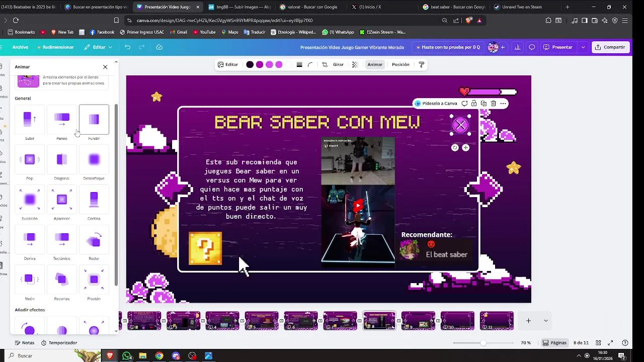Viewport: 644px width, 362px height.
Task: Click the cloud save status icon
Action: [x=159, y=47]
